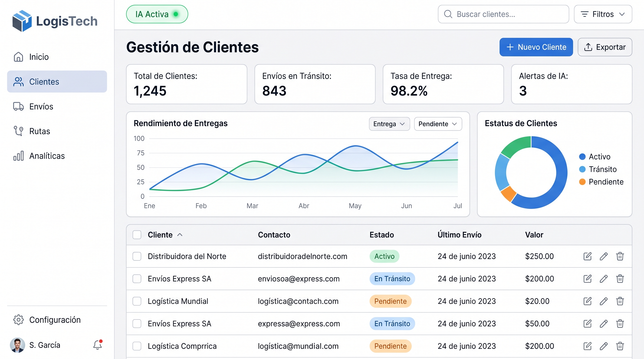This screenshot has height=359, width=644.
Task: Delete the Logística Comprrica client
Action: point(620,346)
